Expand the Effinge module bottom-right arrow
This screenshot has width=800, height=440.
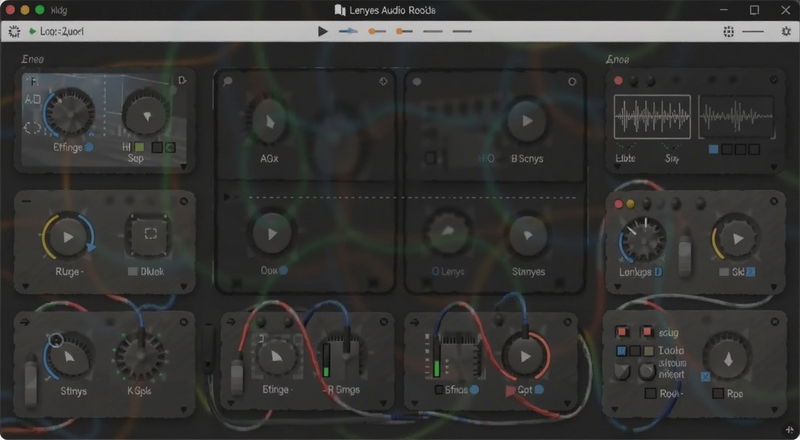183,166
